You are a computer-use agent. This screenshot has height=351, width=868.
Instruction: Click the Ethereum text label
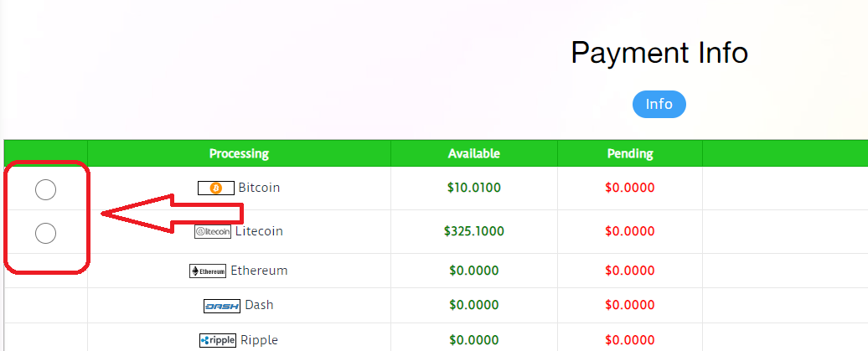click(x=259, y=271)
